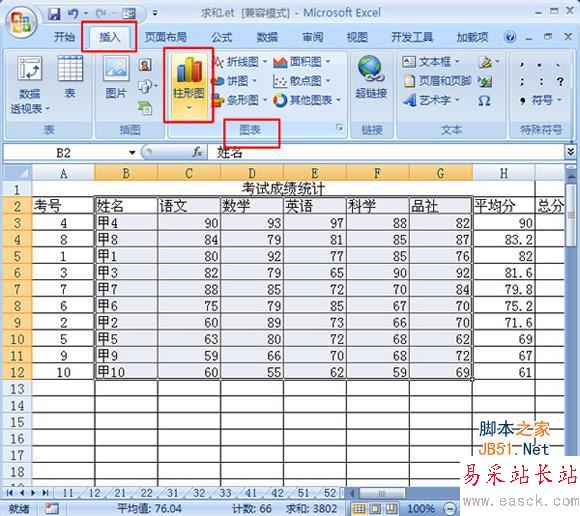Select sheet tab 21
The image size is (580, 516).
119,493
